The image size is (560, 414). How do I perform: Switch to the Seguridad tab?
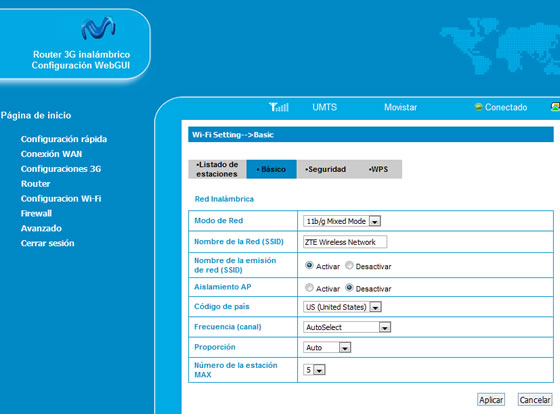point(325,169)
